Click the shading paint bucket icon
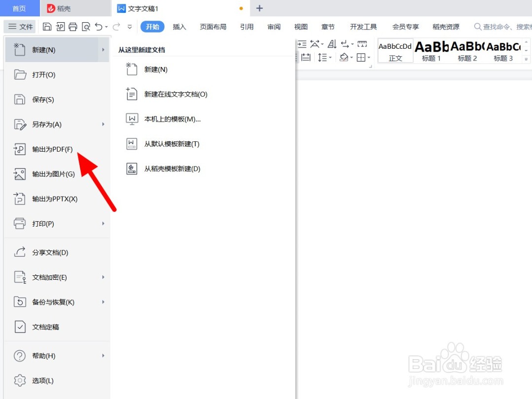 pyautogui.click(x=344, y=57)
